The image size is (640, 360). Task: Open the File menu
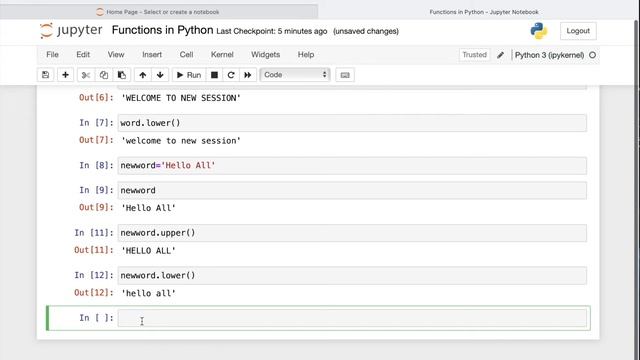point(52,54)
